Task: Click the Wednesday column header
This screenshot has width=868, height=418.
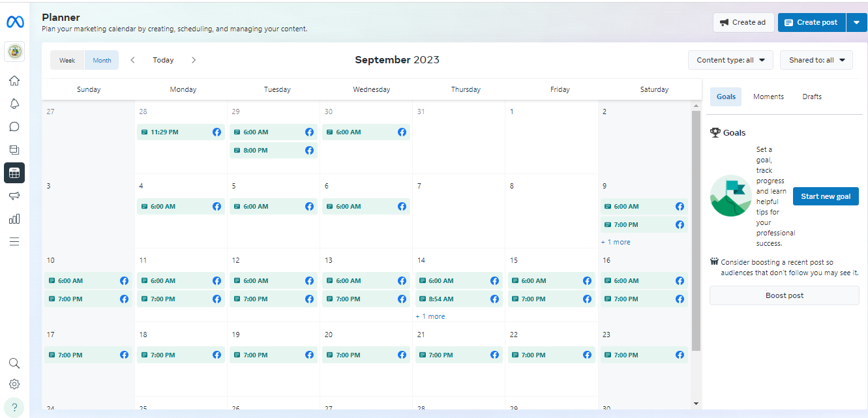Action: pyautogui.click(x=372, y=89)
